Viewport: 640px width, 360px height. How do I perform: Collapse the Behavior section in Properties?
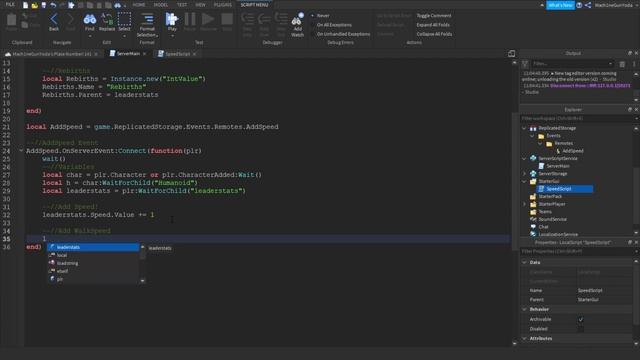pos(524,309)
